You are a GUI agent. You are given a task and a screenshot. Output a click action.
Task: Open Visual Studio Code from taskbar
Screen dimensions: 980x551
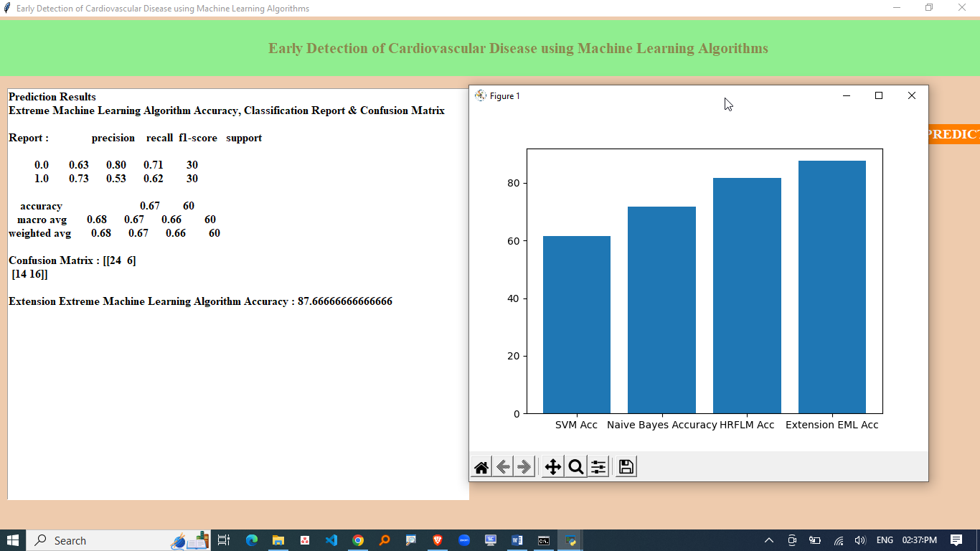tap(331, 540)
